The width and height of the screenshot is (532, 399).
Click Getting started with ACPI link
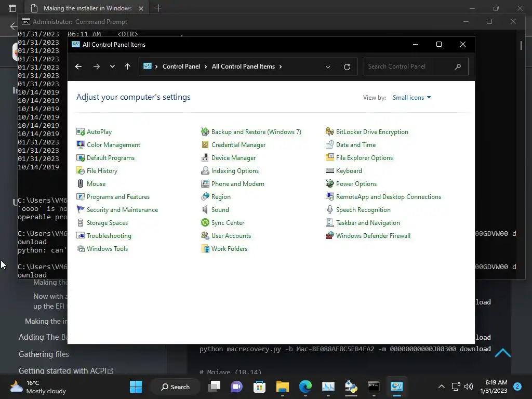pyautogui.click(x=66, y=370)
